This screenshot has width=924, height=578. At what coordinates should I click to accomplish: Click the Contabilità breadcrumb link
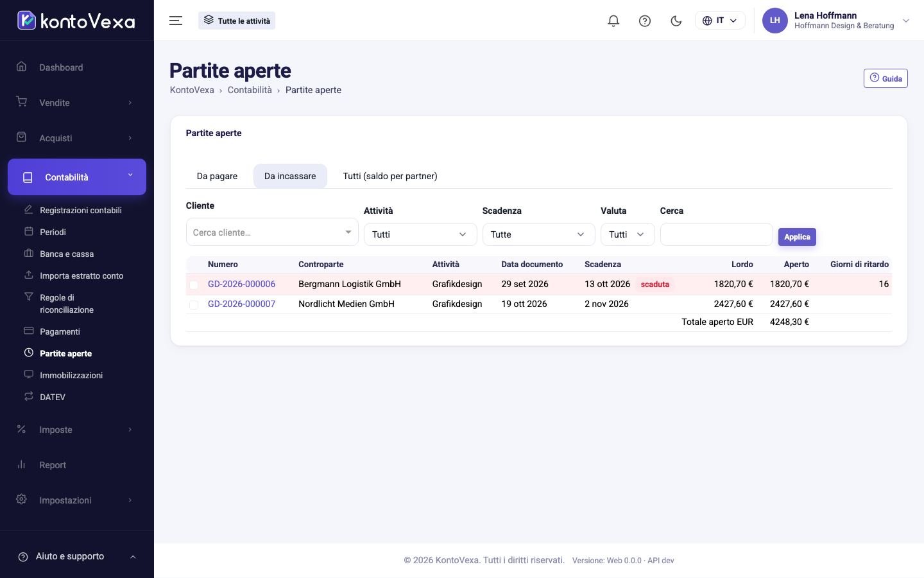click(250, 90)
